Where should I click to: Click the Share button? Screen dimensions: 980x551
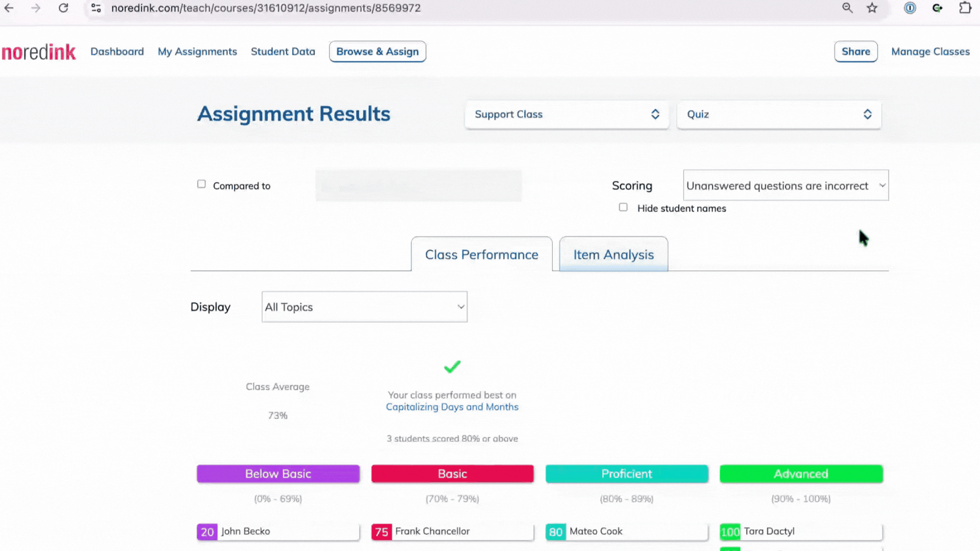pos(855,52)
